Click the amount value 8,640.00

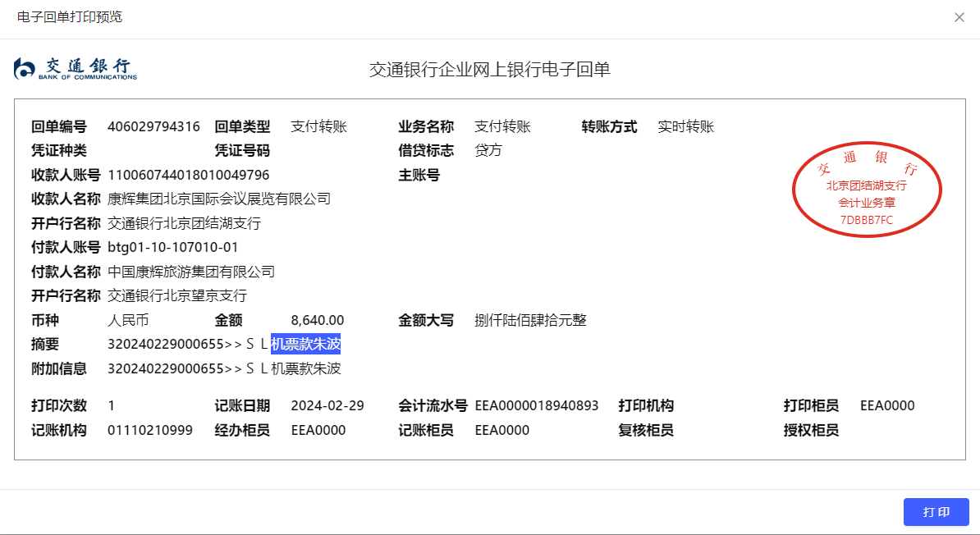point(317,320)
